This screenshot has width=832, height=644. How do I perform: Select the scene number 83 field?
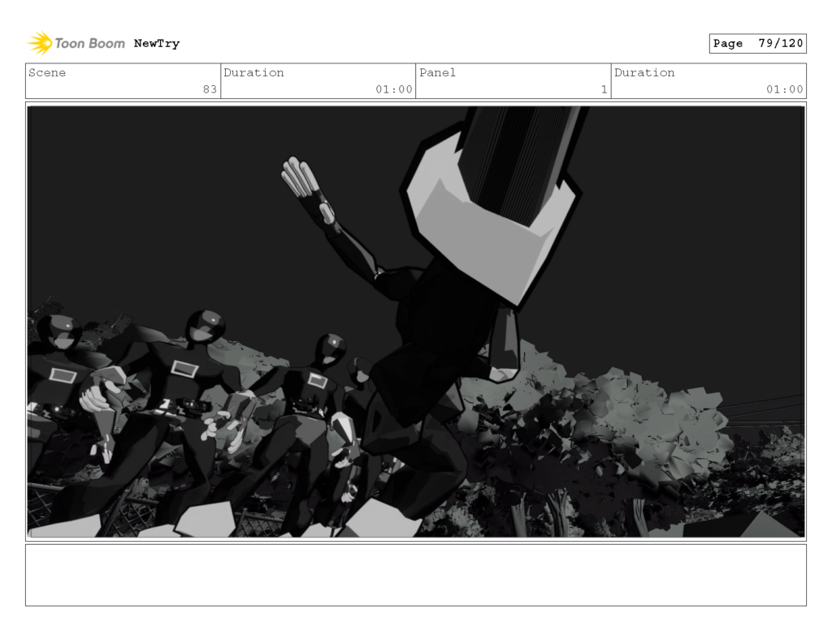point(211,89)
